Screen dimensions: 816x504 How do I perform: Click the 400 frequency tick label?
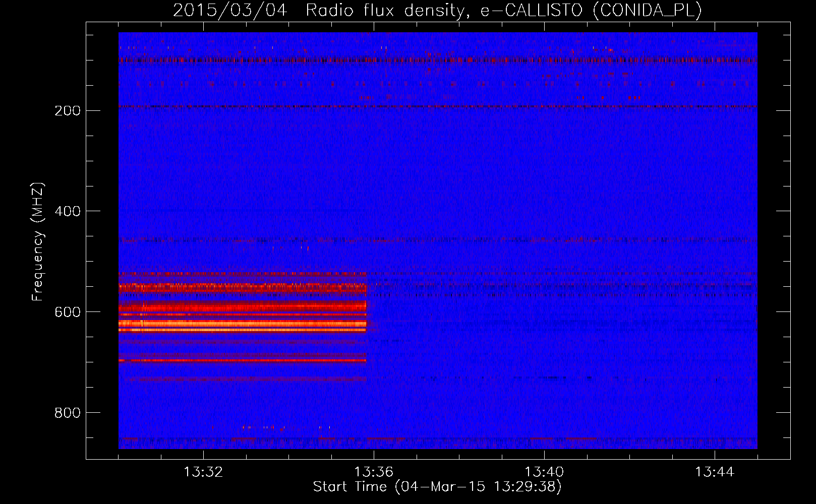point(68,211)
